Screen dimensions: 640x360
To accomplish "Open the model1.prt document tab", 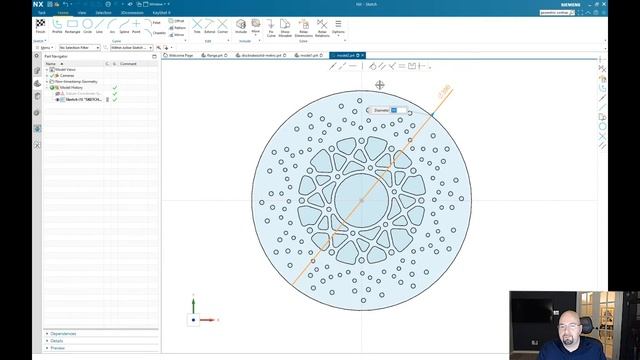I will 309,55.
